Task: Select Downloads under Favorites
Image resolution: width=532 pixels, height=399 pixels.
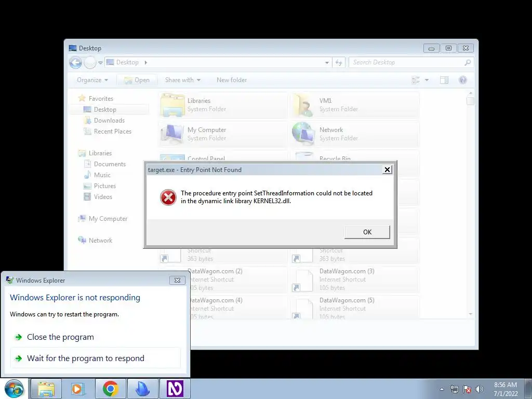Action: (x=109, y=121)
